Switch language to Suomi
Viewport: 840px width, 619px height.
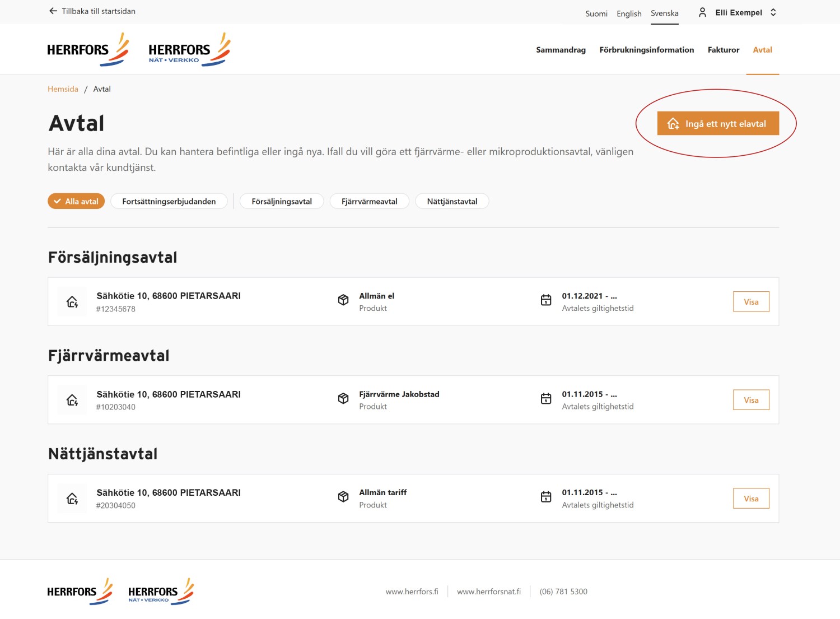point(596,13)
